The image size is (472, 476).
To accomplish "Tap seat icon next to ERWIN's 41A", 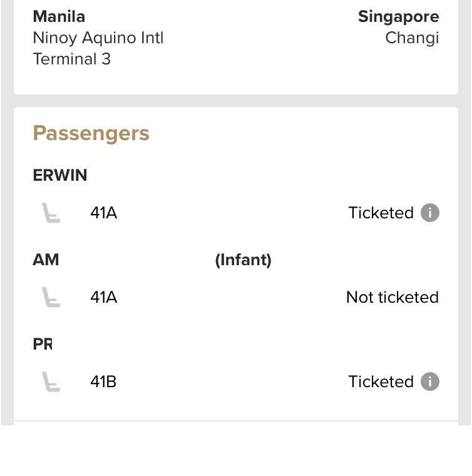I will click(51, 213).
